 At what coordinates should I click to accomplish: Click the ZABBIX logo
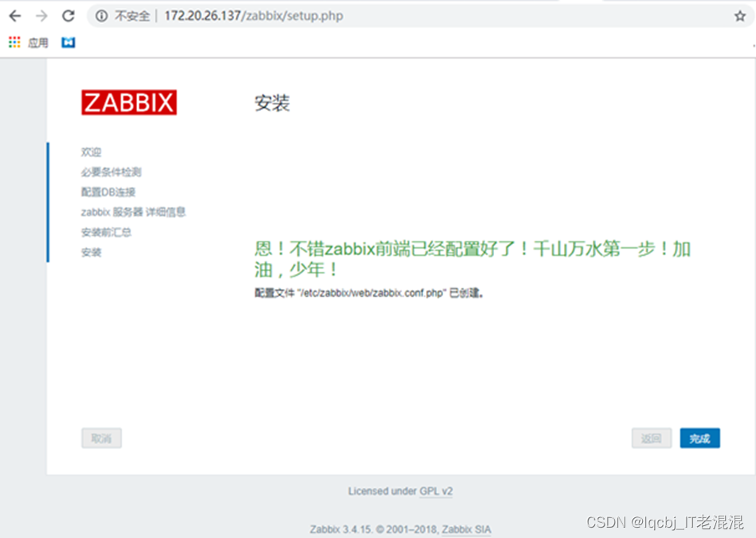tap(129, 102)
